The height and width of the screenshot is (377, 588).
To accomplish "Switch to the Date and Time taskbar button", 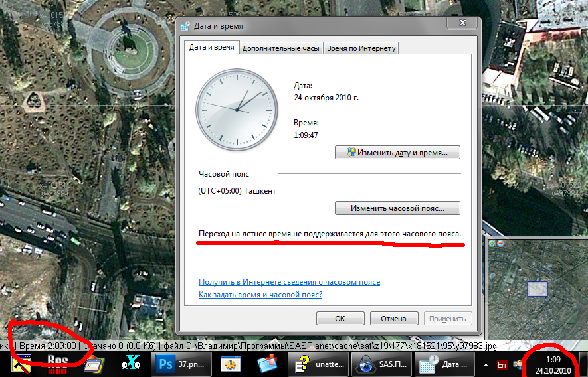I will click(x=443, y=364).
